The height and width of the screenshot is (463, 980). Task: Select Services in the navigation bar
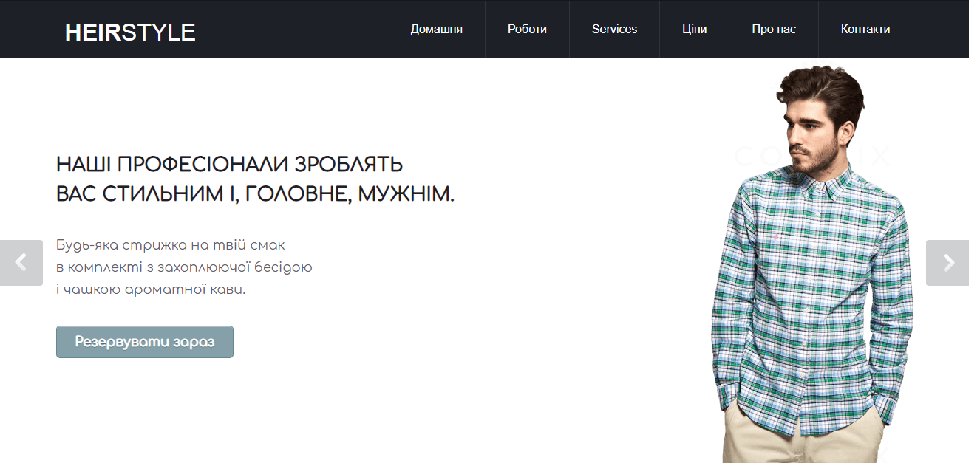(614, 30)
